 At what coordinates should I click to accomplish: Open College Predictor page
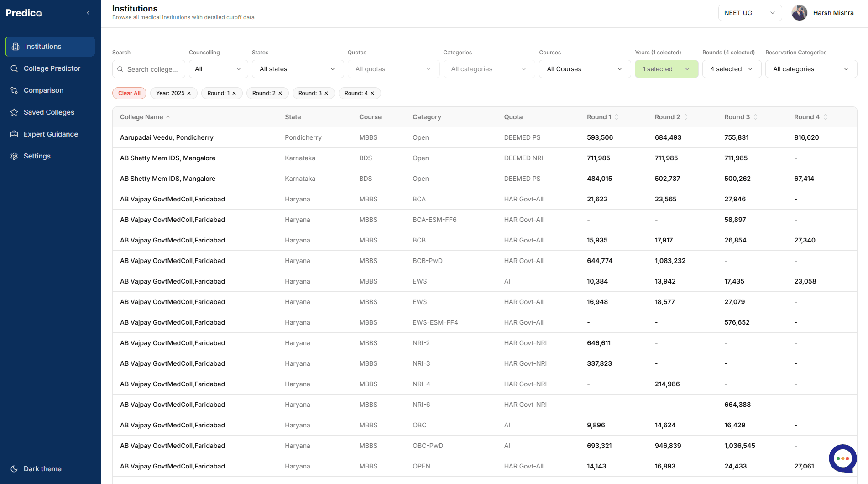point(50,68)
